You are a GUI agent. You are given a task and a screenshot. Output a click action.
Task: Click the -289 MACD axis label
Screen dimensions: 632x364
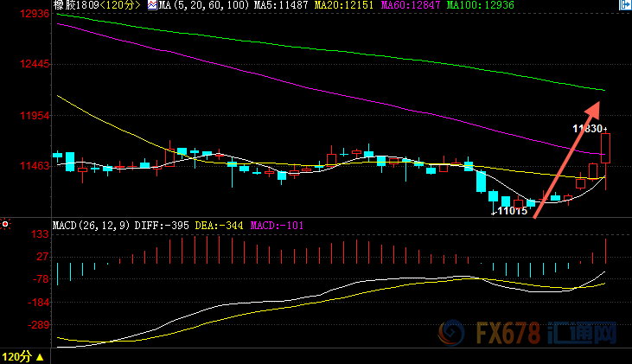point(38,324)
